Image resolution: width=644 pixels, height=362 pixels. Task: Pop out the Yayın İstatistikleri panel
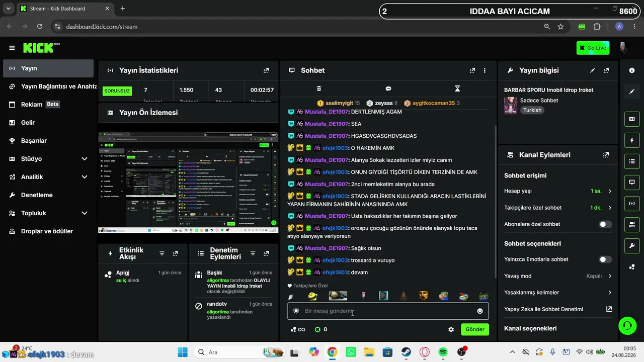pyautogui.click(x=266, y=70)
